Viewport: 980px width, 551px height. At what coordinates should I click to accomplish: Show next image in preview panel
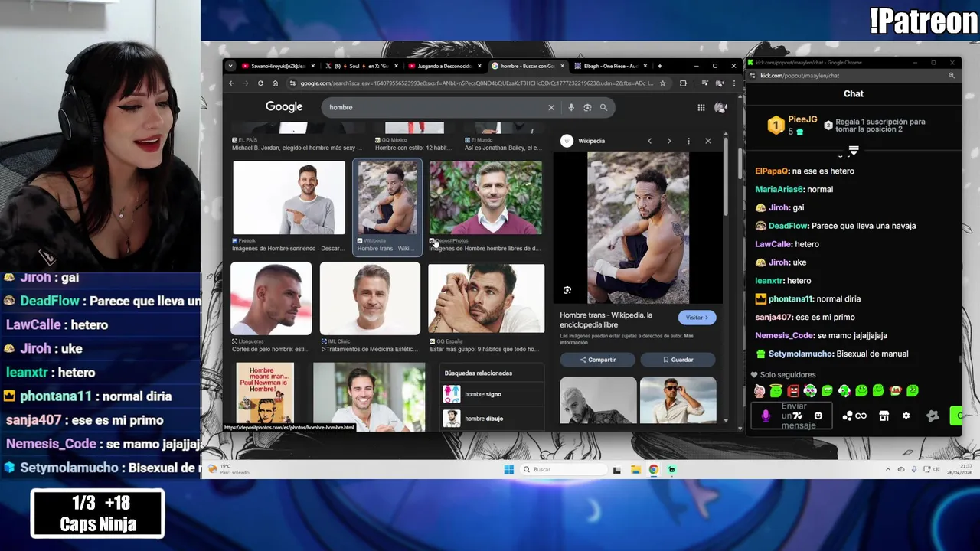click(x=669, y=141)
